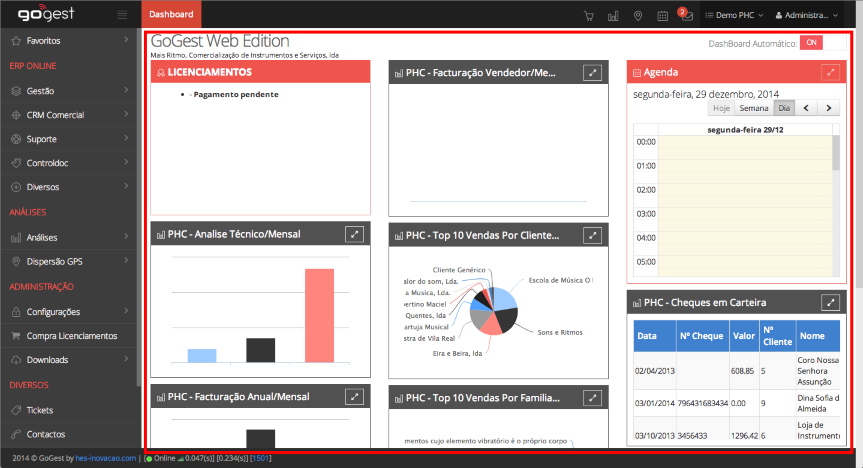Image resolution: width=863 pixels, height=468 pixels.
Task: Expand the PHC - Facturação Anual/Mensal widget
Action: pos(354,396)
